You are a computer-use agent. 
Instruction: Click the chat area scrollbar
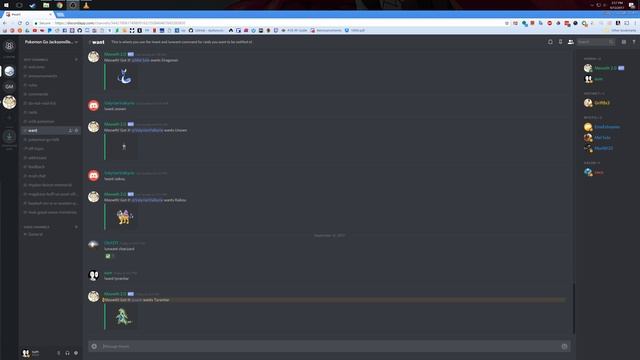click(573, 308)
